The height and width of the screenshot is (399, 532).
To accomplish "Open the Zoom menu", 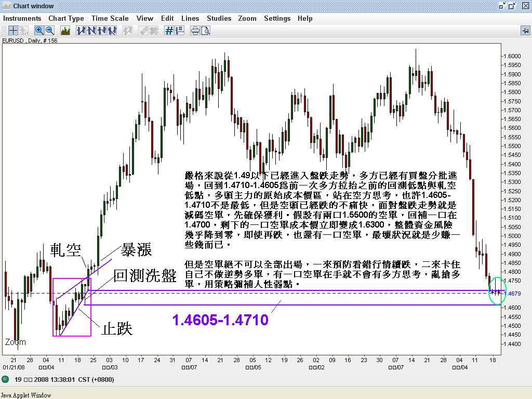I will (x=247, y=18).
